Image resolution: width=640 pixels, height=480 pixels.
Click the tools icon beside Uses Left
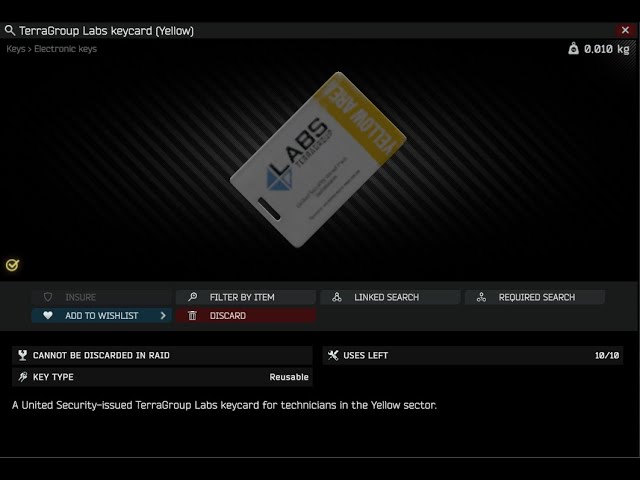coord(333,355)
